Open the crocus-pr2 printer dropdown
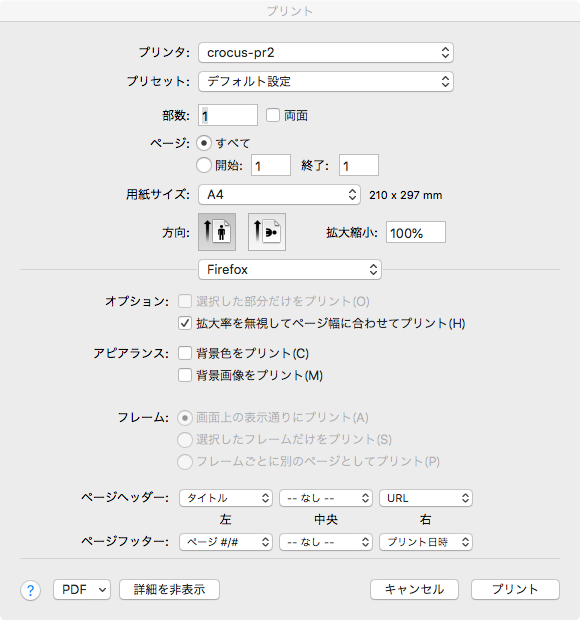This screenshot has height=620, width=580. (326, 53)
